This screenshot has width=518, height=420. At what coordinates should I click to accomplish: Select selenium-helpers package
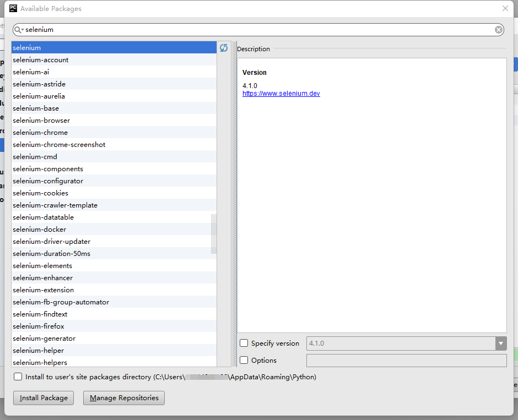point(114,362)
